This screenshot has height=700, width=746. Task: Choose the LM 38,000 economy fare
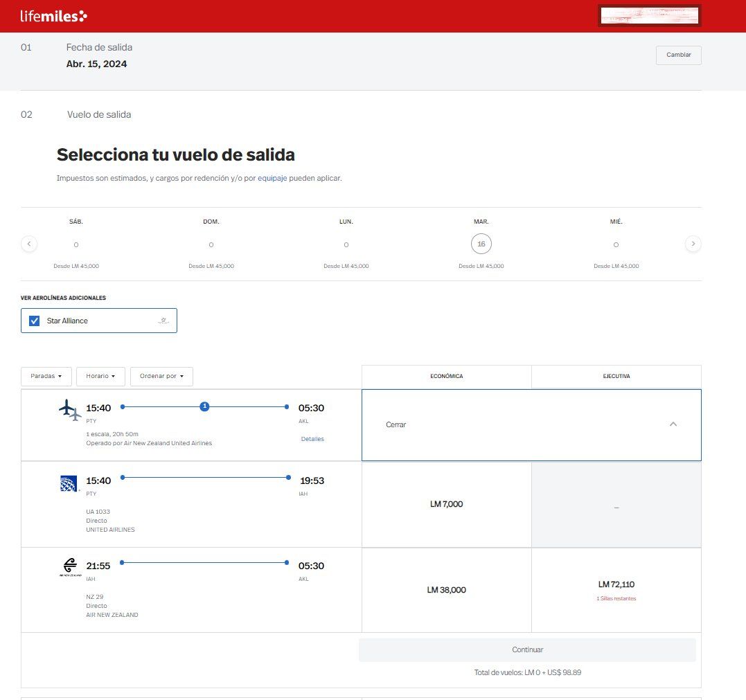(x=446, y=590)
